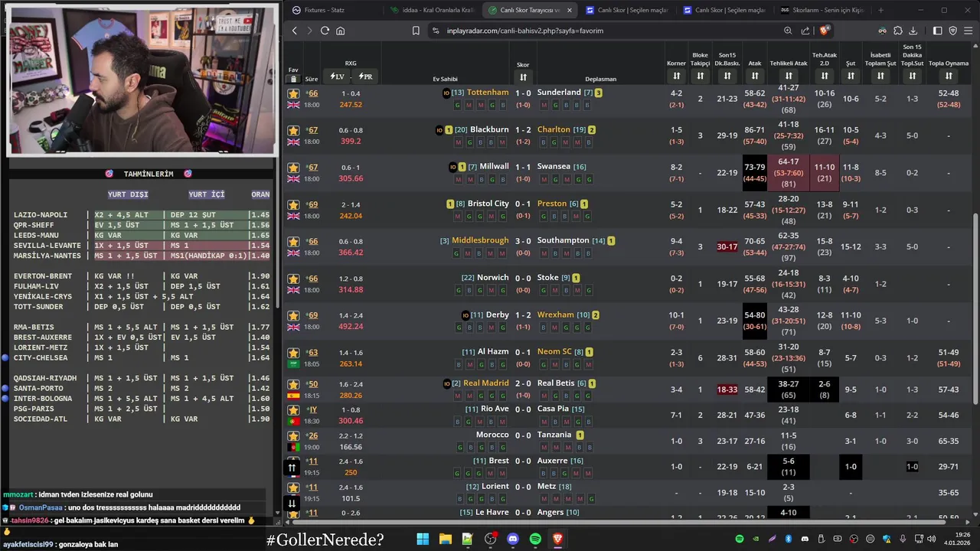
Task: Open Spotify from the taskbar
Action: 535,539
